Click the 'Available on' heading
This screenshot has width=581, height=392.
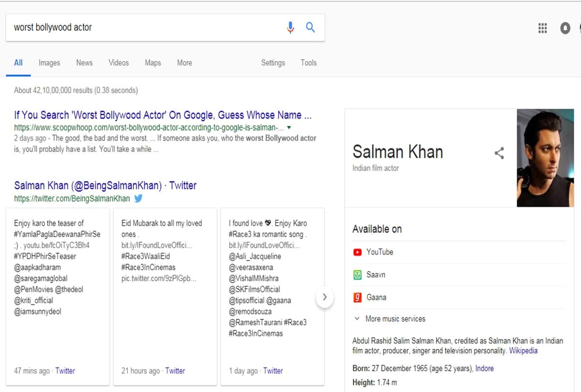point(377,229)
